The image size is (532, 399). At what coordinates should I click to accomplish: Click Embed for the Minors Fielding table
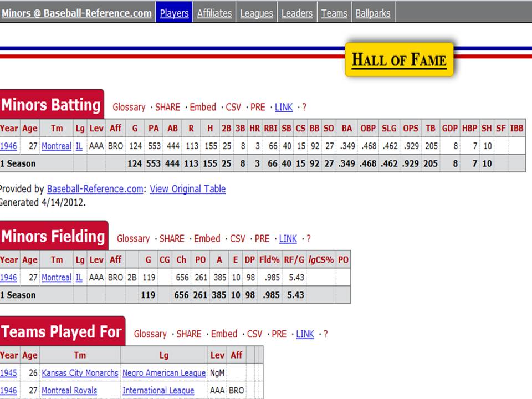click(x=207, y=238)
